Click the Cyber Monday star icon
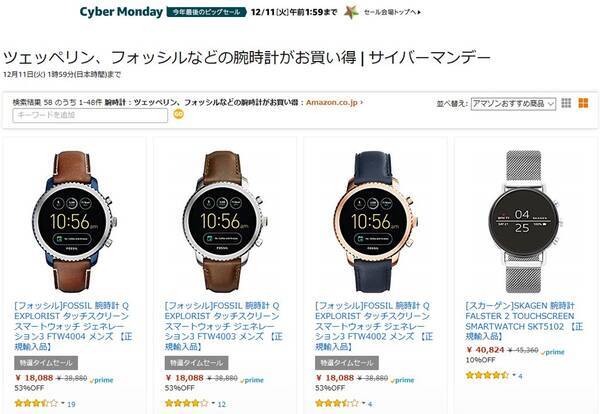600x414 pixels. 351,12
